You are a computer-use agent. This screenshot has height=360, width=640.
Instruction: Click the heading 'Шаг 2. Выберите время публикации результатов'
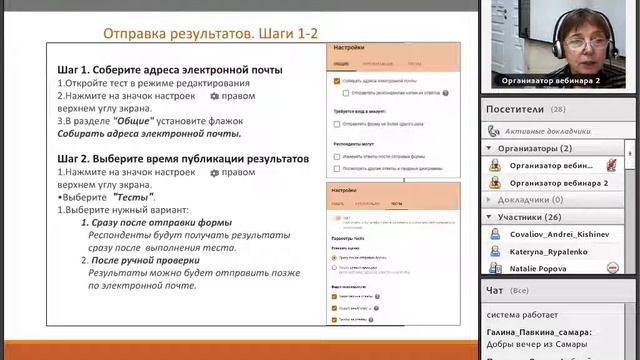183,159
